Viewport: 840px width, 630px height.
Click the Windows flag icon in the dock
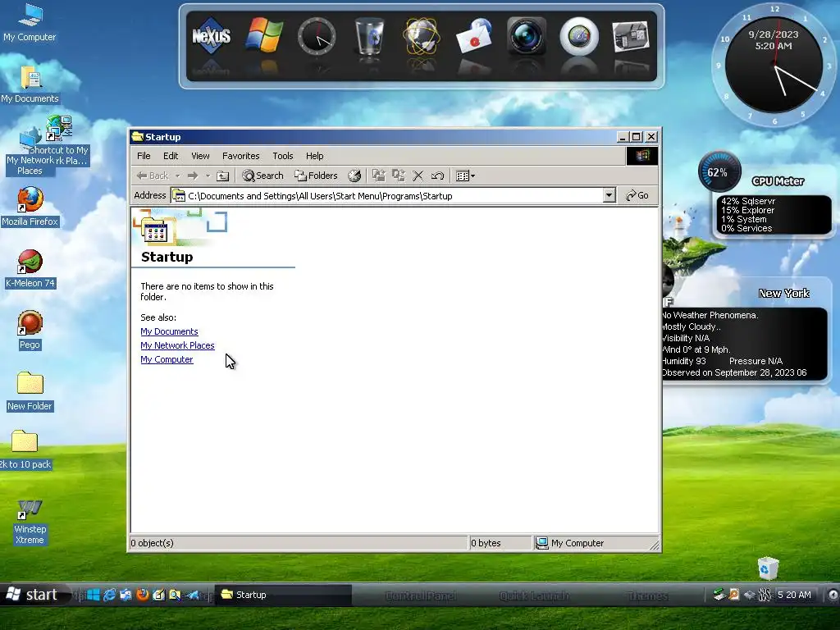pyautogui.click(x=264, y=36)
